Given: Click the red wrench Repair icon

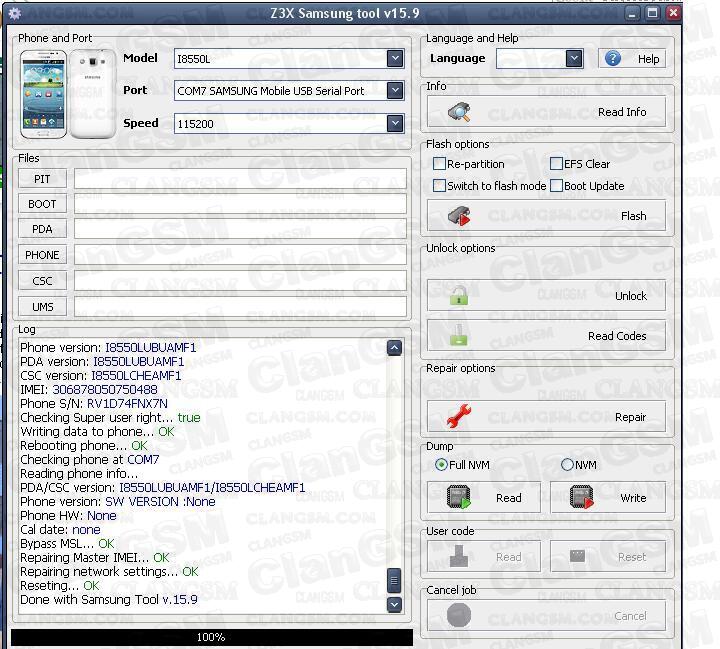Looking at the screenshot, I should tap(459, 416).
